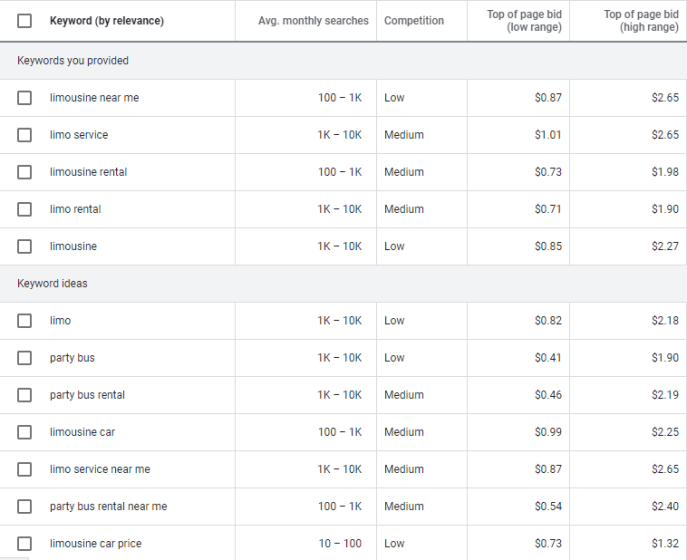Click the limousine car keyword text
The width and height of the screenshot is (687, 560).
coord(82,432)
